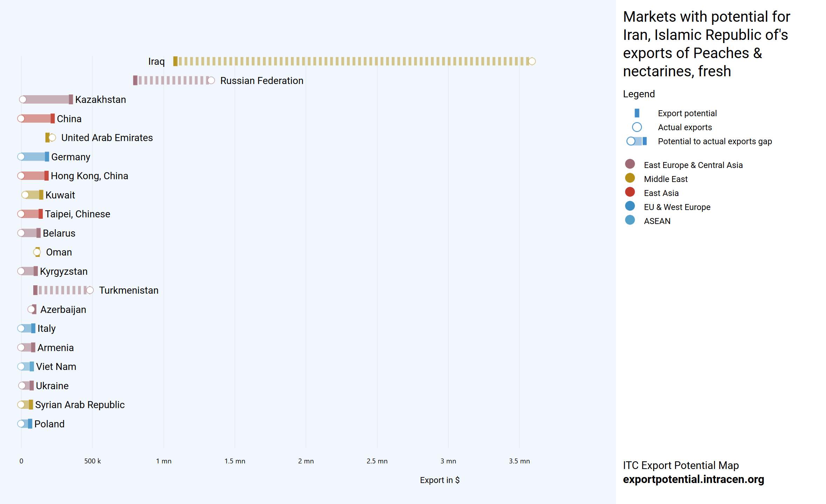Image resolution: width=826 pixels, height=504 pixels.
Task: Click the Hong Kong, China label
Action: (x=89, y=176)
